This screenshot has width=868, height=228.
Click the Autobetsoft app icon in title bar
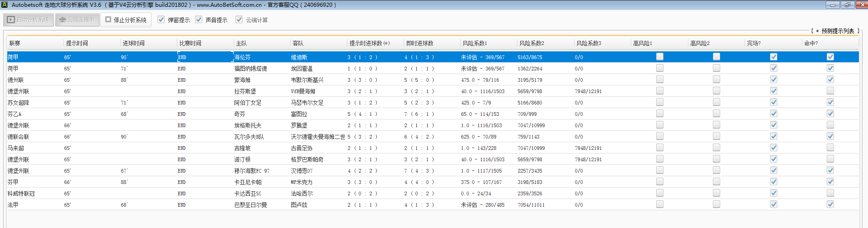point(5,5)
